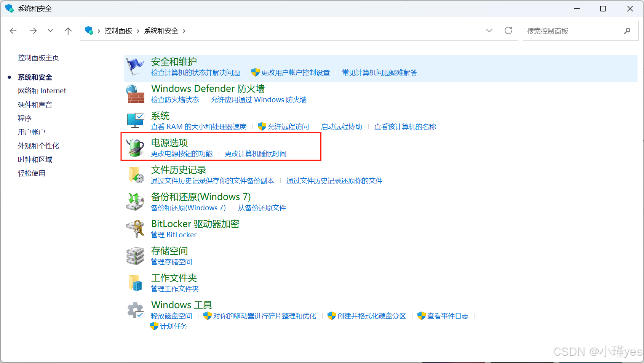Open the 启动远程协助 link
Viewport: 644px width, 363px height.
point(342,127)
